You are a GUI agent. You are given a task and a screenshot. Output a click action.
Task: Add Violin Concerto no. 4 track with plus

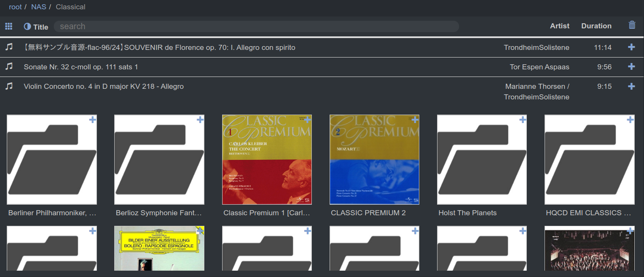(631, 86)
